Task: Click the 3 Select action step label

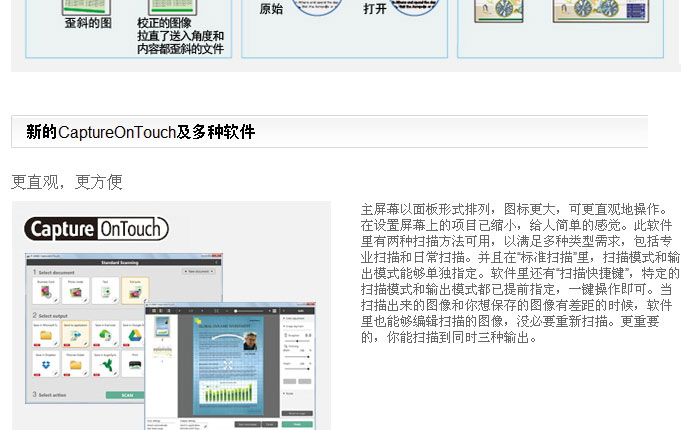Action: point(49,395)
